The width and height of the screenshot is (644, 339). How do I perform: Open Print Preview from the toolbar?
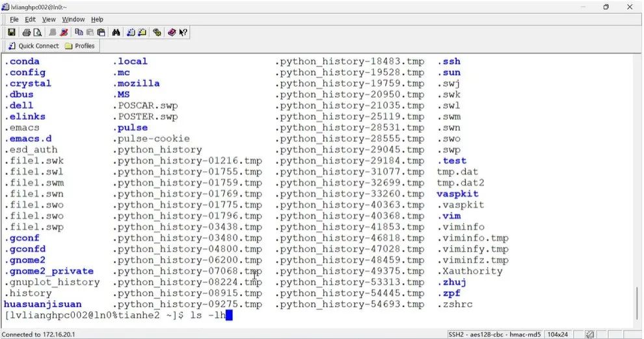[x=37, y=32]
